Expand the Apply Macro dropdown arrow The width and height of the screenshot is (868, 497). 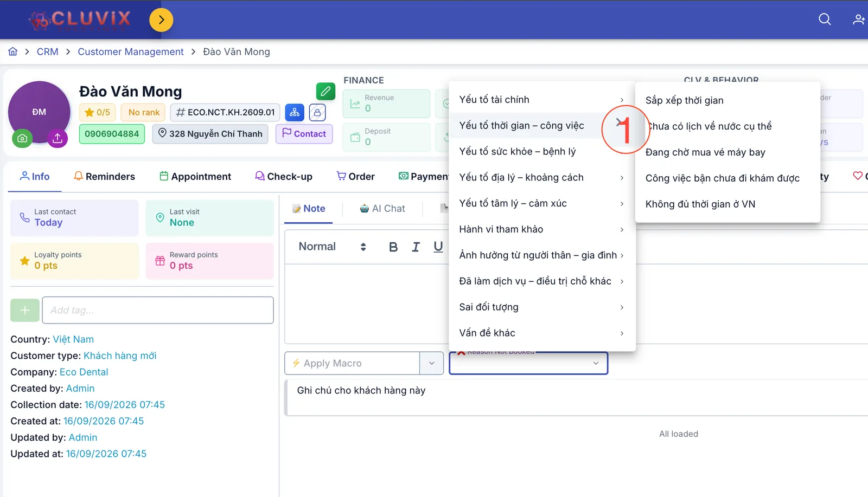coord(432,363)
